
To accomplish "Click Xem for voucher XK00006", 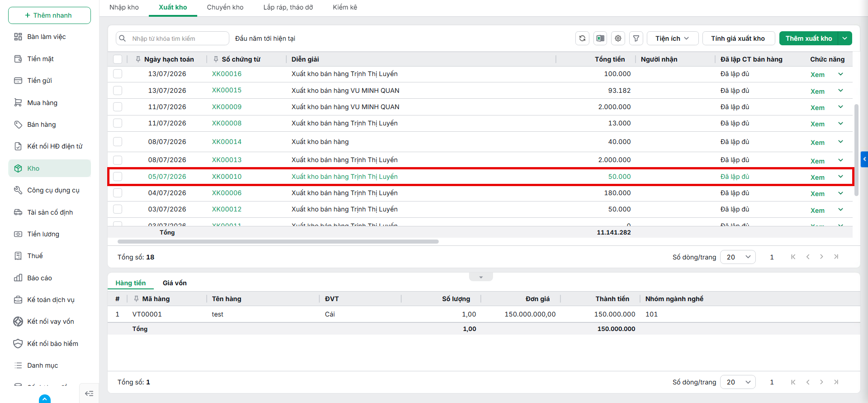I will pos(817,194).
